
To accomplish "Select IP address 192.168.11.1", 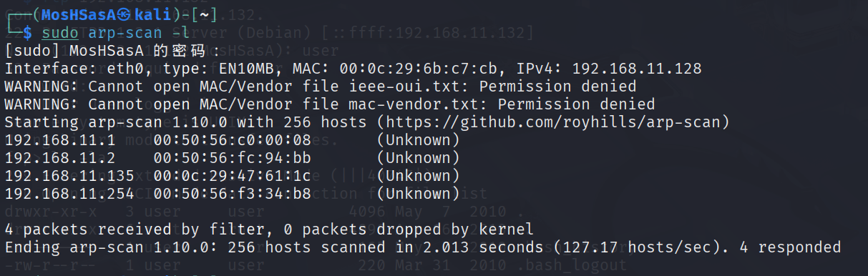I will coord(59,140).
